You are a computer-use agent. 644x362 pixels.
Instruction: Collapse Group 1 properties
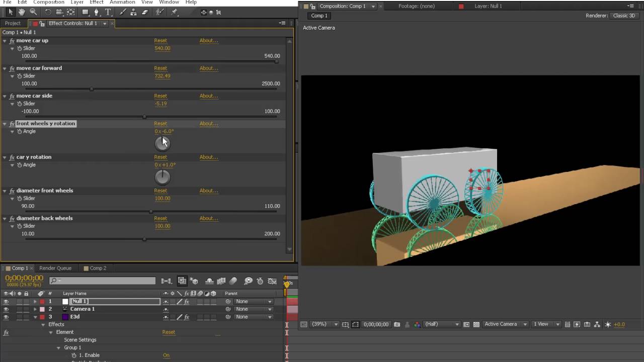click(x=58, y=348)
